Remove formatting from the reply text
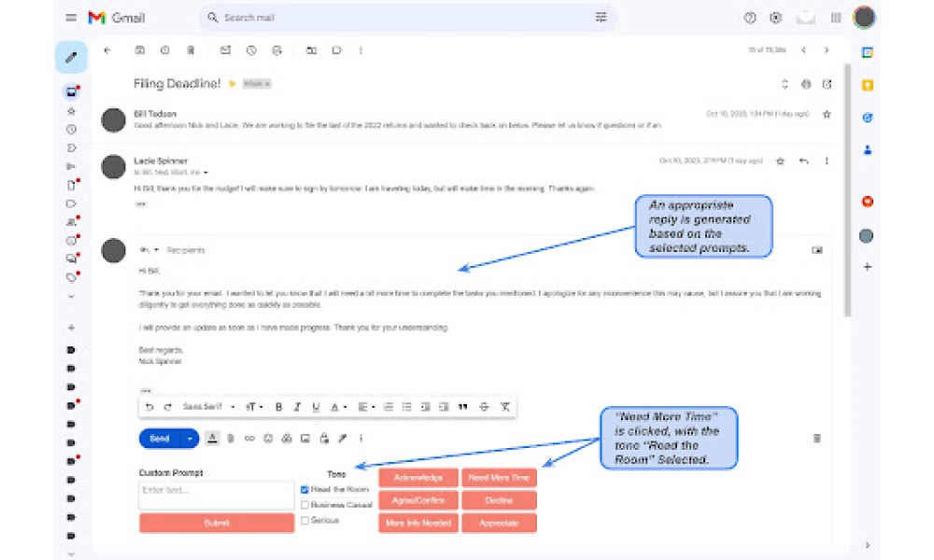 click(504, 407)
